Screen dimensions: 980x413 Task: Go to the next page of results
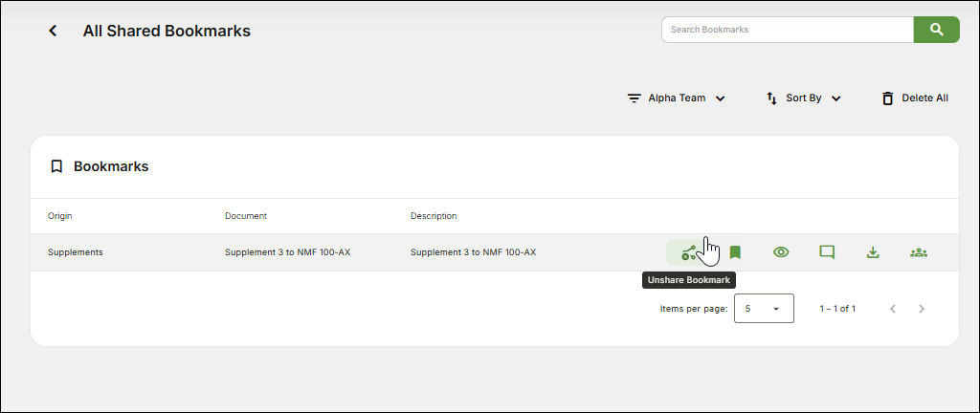(x=922, y=309)
